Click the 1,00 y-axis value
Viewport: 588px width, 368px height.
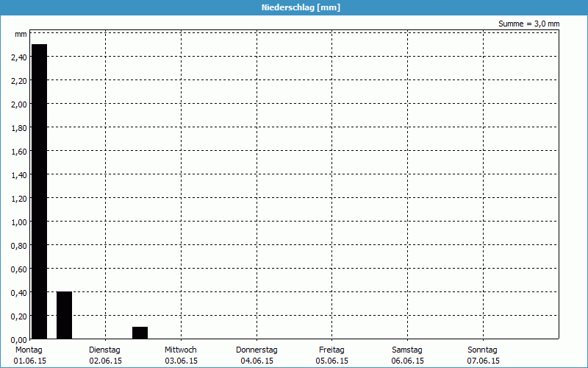19,222
